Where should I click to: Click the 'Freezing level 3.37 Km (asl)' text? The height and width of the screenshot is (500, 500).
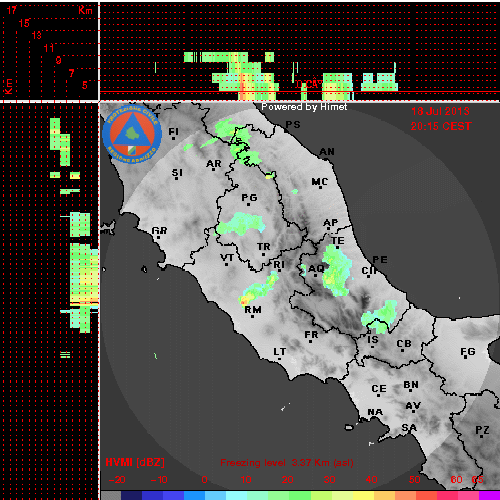pyautogui.click(x=287, y=463)
